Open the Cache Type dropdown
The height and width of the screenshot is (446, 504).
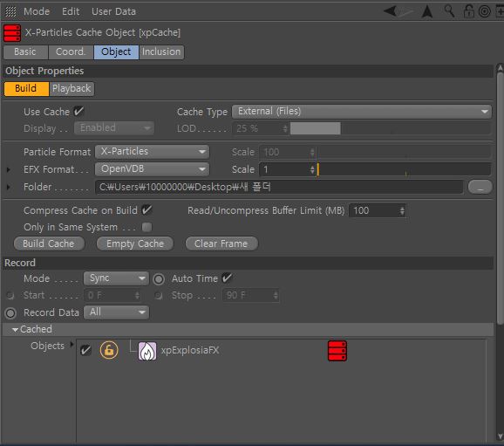coord(362,112)
